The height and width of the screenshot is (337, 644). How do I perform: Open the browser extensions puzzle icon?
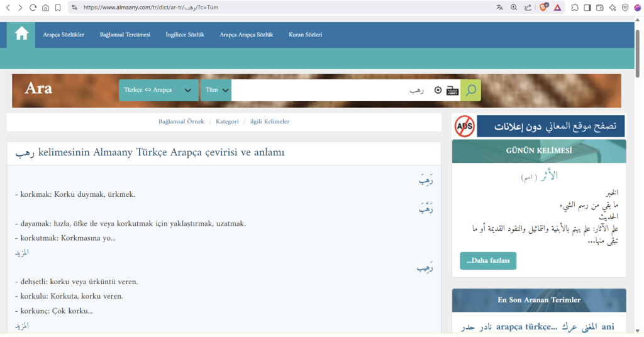(x=575, y=8)
